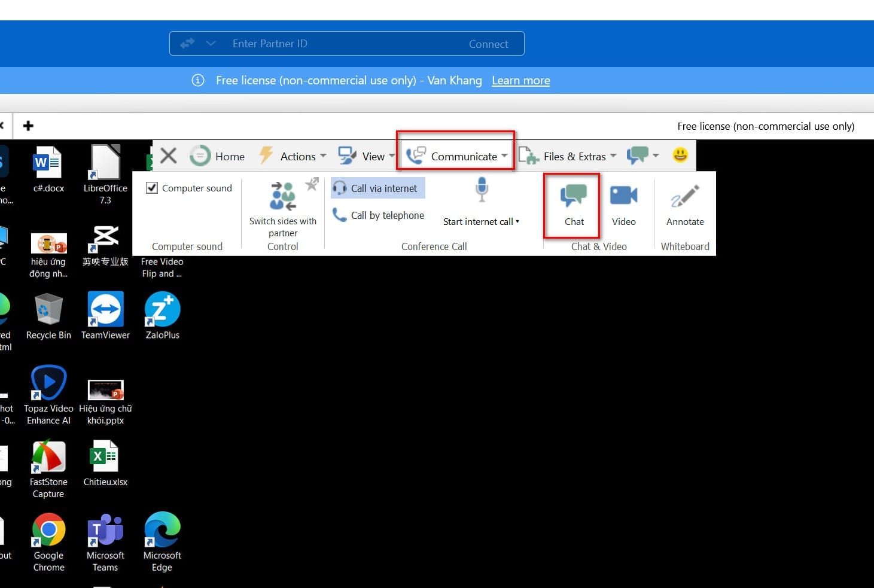Select LibreOffice 7.3 desktop icon
Viewport: 874px width, 588px height.
pos(105,174)
